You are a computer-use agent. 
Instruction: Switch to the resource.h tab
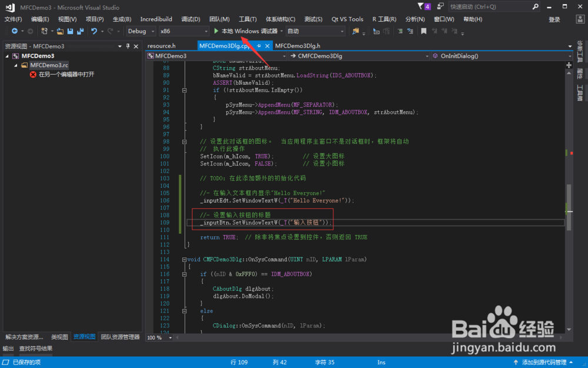162,46
